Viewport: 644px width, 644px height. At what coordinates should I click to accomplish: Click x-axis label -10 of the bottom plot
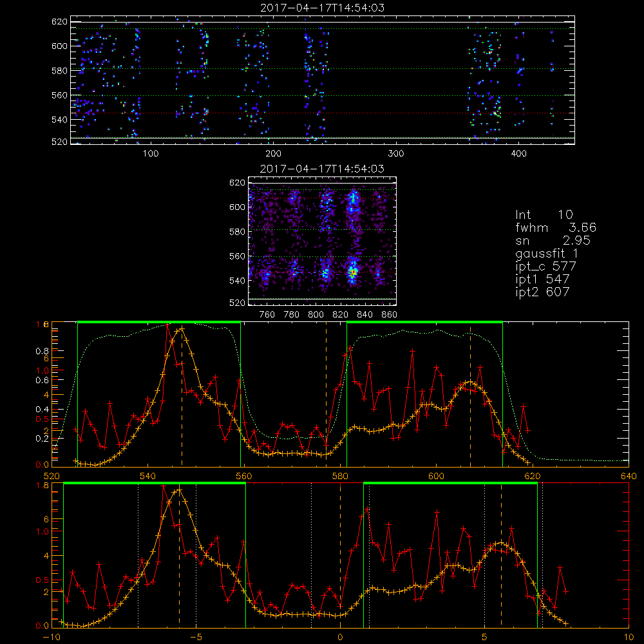[x=52, y=638]
